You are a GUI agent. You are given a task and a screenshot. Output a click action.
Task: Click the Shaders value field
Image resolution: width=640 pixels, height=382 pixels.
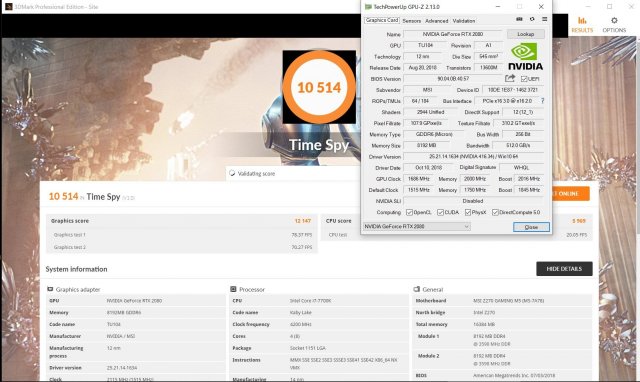coord(431,112)
